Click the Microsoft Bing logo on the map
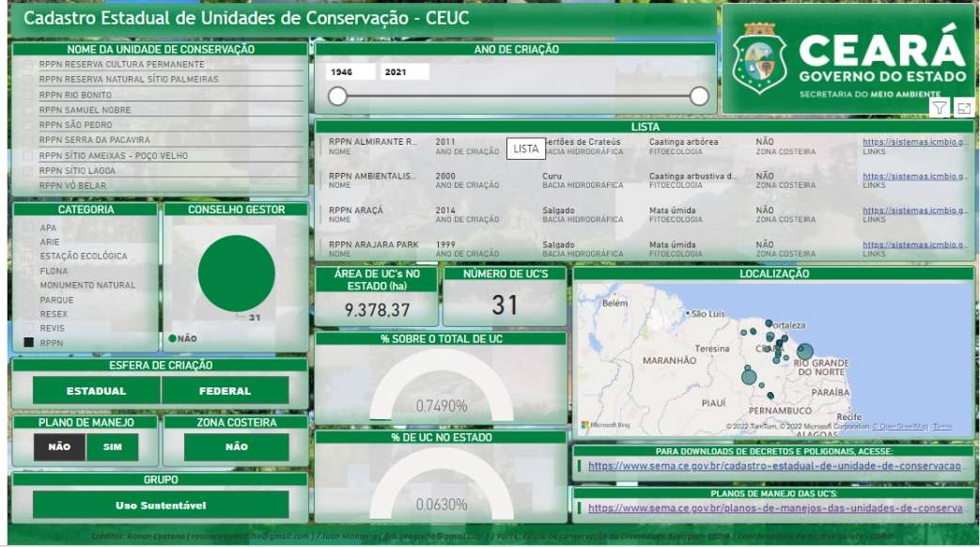Image resolution: width=980 pixels, height=547 pixels. [606, 425]
